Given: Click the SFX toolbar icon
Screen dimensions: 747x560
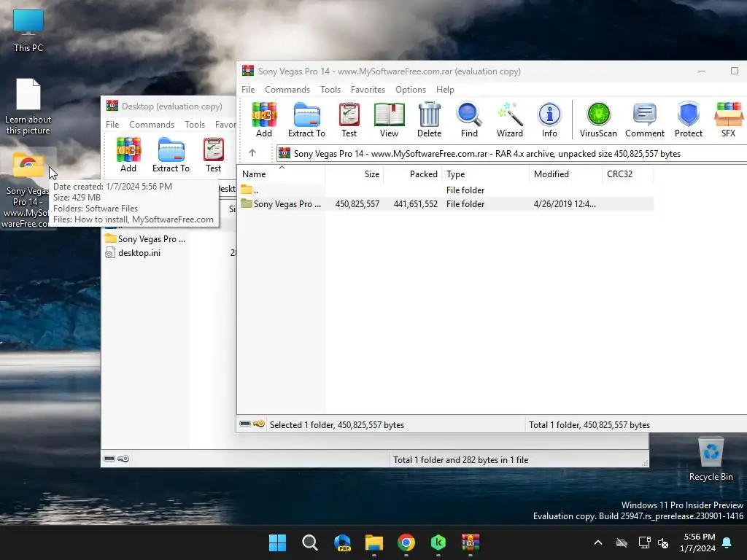Looking at the screenshot, I should (729, 120).
